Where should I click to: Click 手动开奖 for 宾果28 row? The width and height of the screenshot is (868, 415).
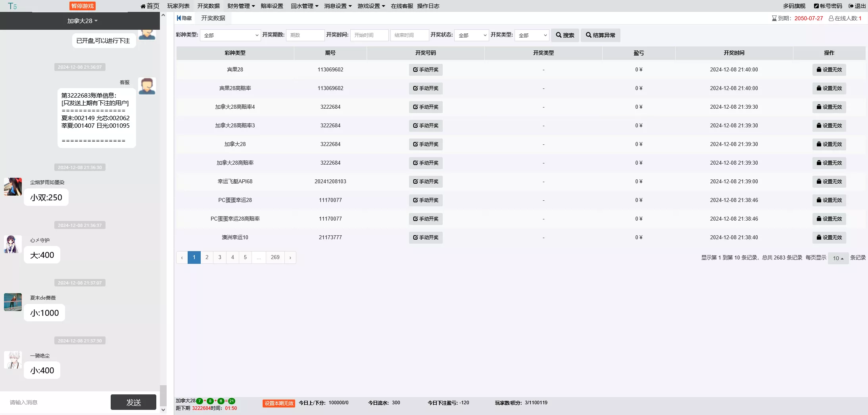tap(425, 70)
